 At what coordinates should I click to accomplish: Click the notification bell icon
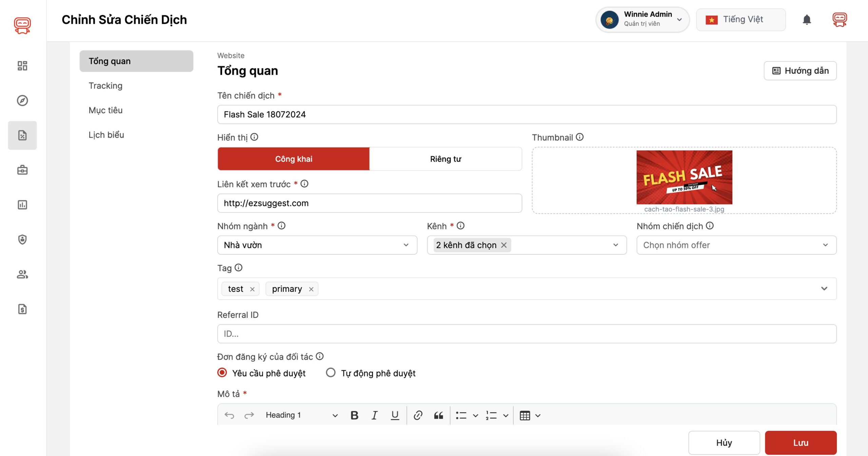pyautogui.click(x=807, y=20)
